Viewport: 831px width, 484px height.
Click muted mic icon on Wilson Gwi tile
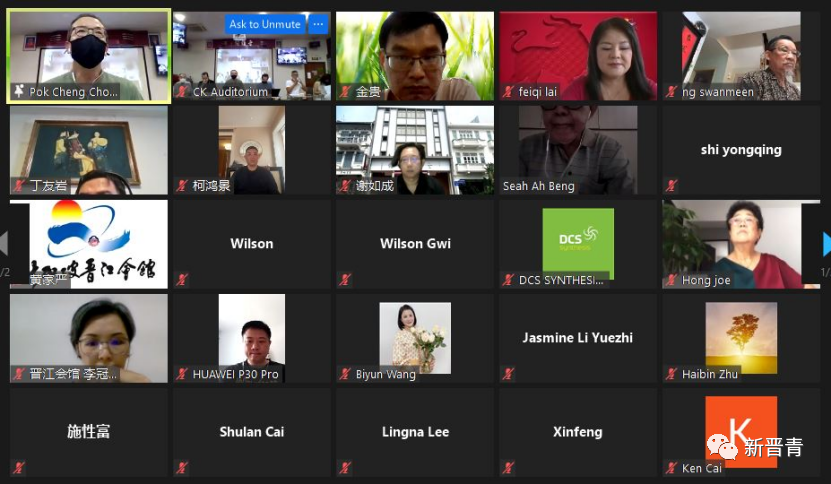point(346,279)
